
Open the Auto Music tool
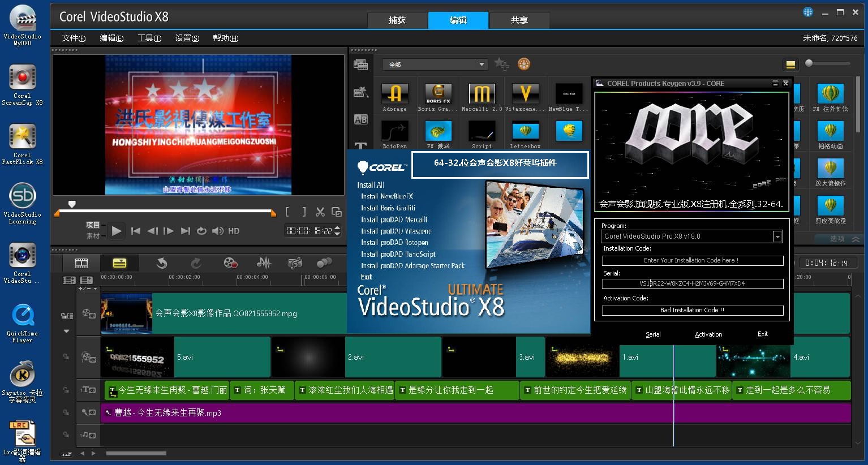(x=295, y=263)
